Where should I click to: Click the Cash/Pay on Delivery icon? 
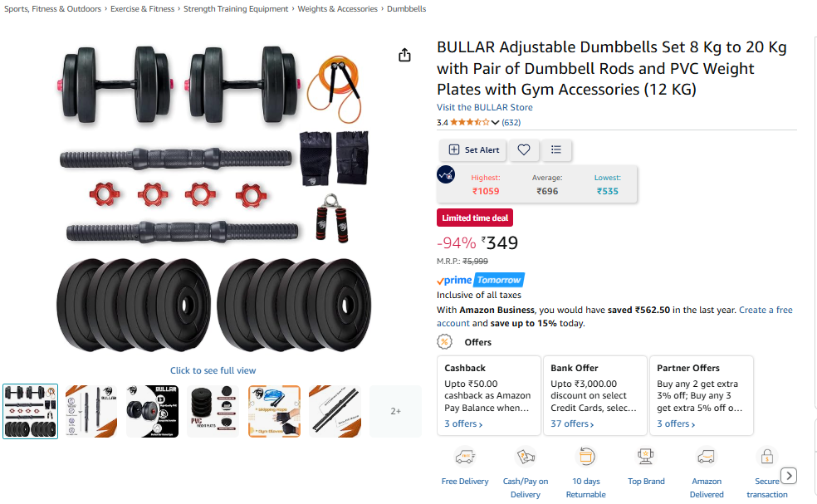526,458
